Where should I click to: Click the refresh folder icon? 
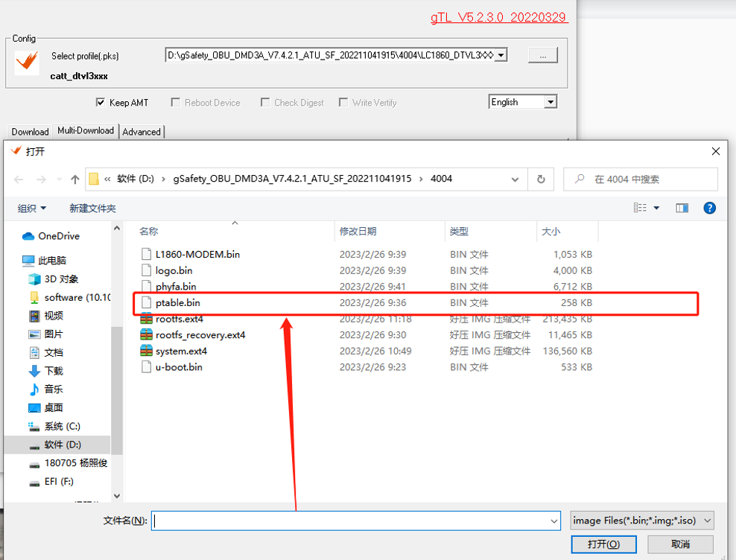tap(541, 179)
